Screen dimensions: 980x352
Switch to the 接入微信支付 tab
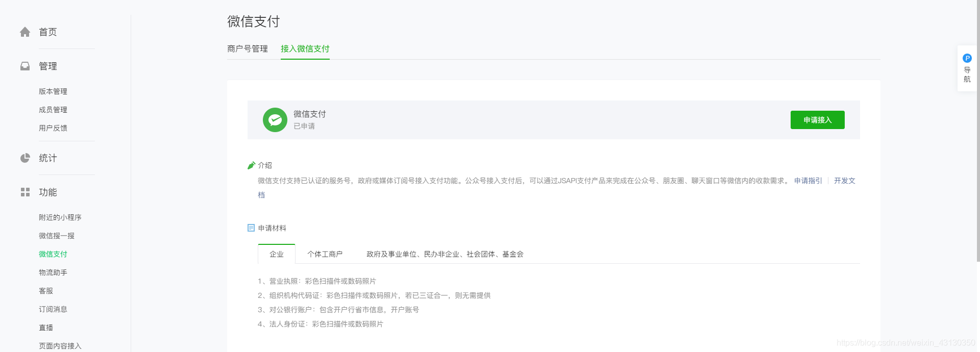[305, 49]
